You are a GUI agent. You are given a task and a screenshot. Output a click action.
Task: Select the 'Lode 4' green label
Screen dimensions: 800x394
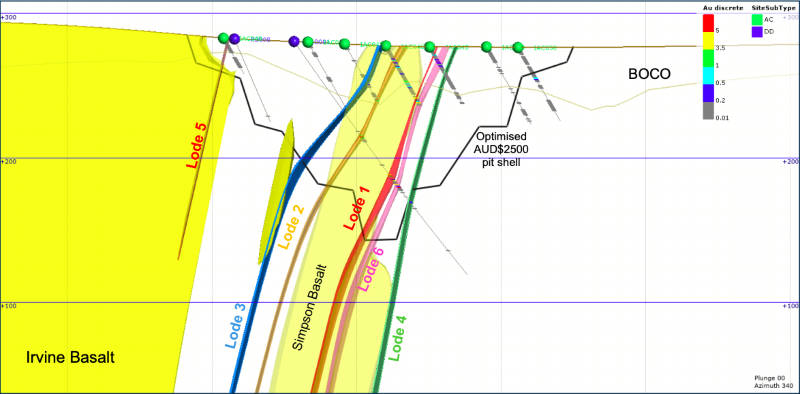click(398, 338)
